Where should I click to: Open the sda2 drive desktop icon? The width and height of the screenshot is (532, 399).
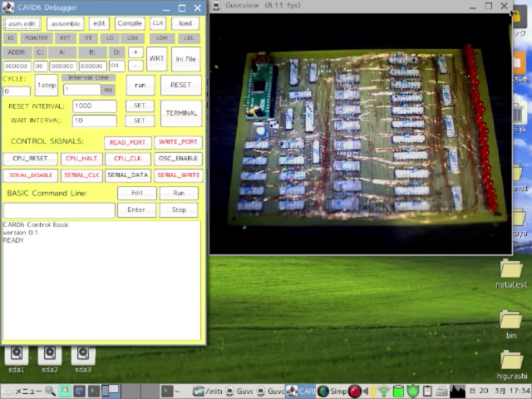[x=50, y=359]
